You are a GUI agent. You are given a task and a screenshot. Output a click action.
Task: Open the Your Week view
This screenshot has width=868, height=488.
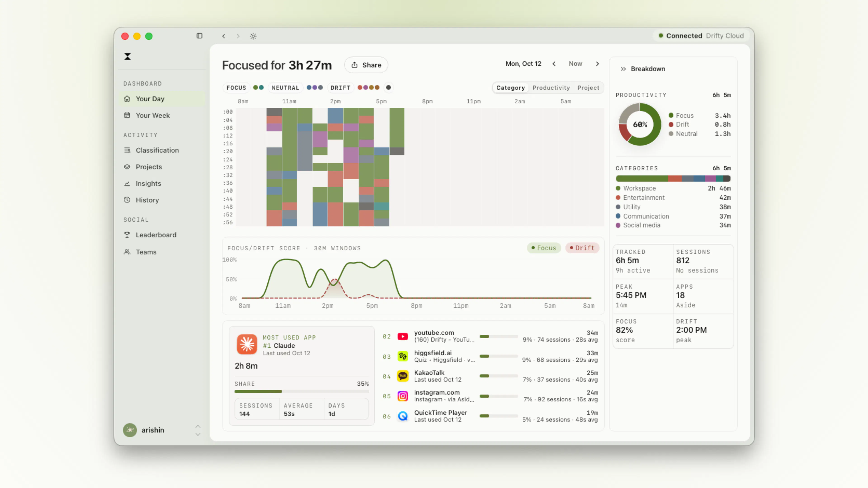[162, 115]
